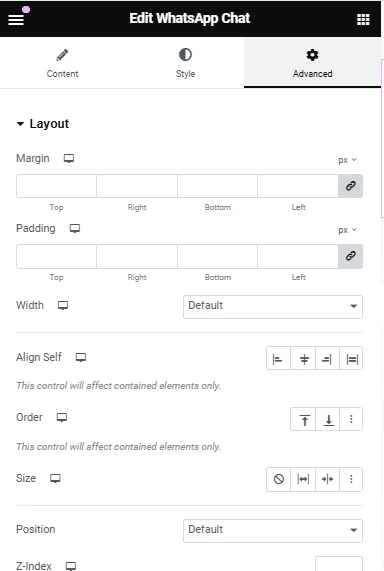Image resolution: width=384 pixels, height=571 pixels.
Task: Set Order to end (down arrow)
Action: coord(328,419)
